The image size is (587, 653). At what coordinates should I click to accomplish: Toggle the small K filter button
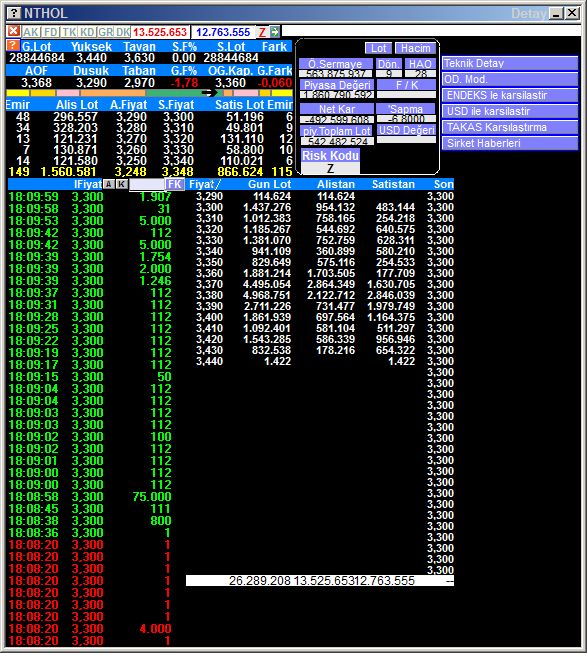click(122, 184)
